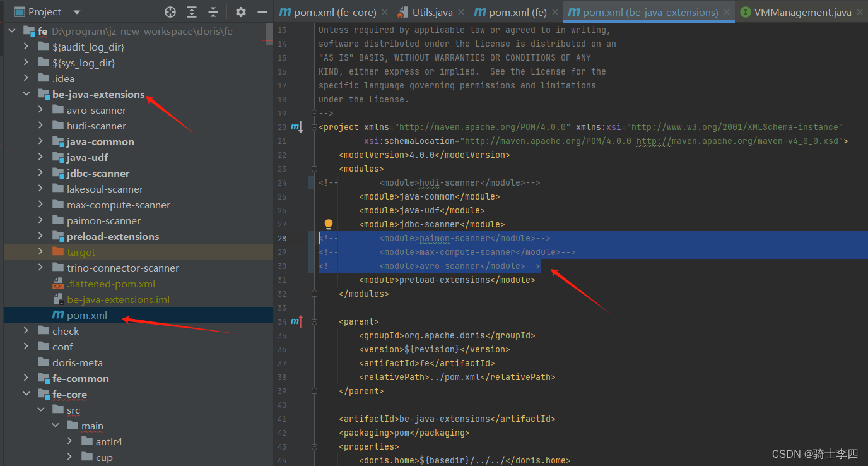The image size is (868, 466).
Task: Close the pom.xml (be-java-extensions) tab
Action: click(725, 12)
